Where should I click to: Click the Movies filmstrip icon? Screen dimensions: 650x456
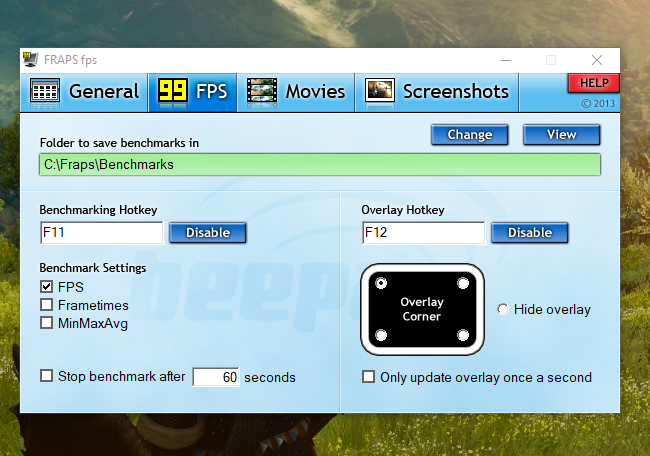(262, 90)
